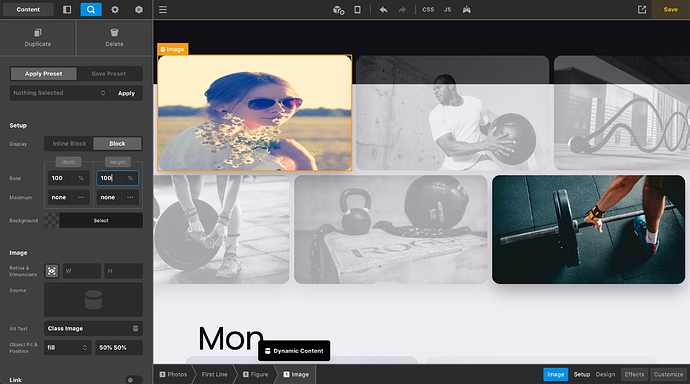Delete the selected element
Viewport: 690px width, 384px height.
tap(114, 37)
